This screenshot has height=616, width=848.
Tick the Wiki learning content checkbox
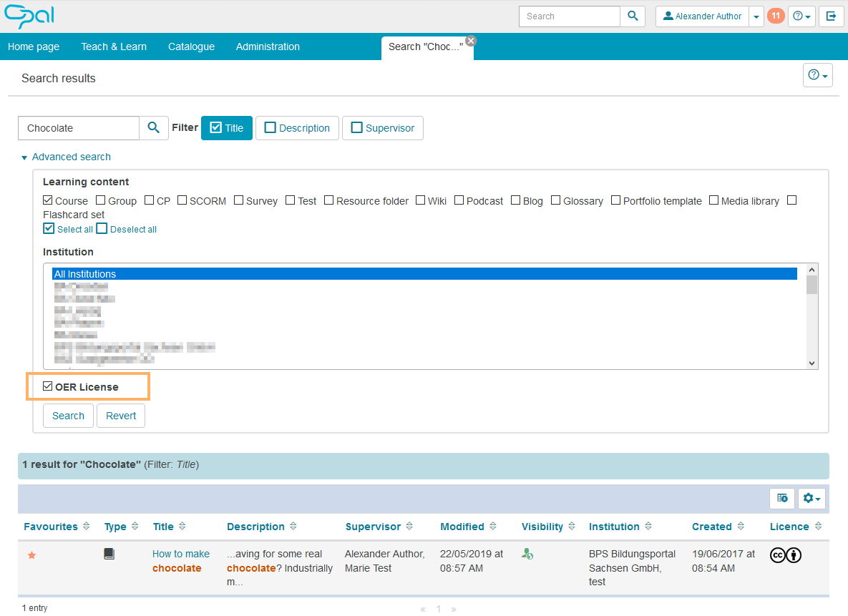tap(420, 201)
